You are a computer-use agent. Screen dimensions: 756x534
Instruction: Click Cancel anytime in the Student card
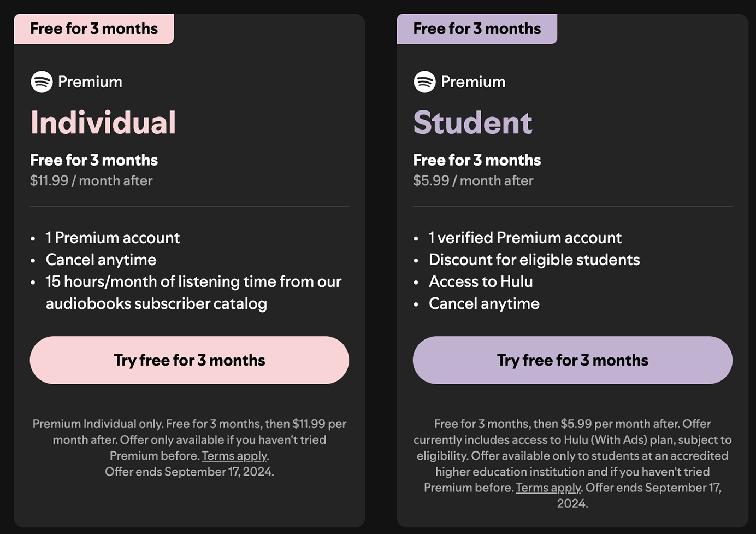(x=484, y=303)
